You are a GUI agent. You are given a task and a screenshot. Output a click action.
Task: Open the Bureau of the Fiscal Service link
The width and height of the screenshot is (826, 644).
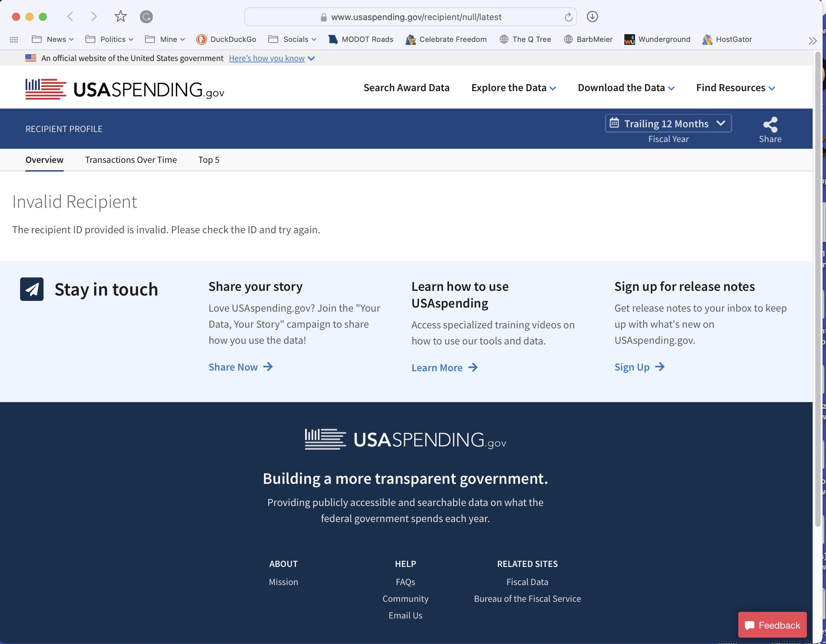pyautogui.click(x=527, y=598)
